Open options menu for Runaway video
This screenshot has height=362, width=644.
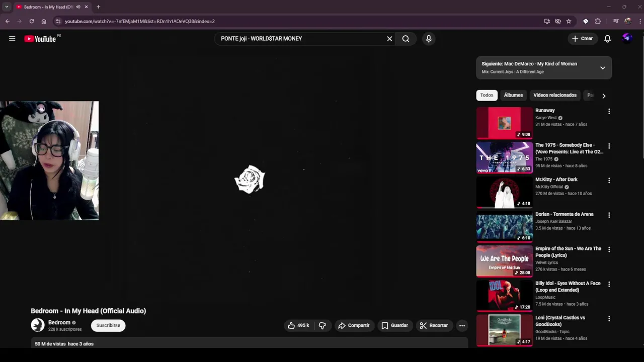point(609,111)
